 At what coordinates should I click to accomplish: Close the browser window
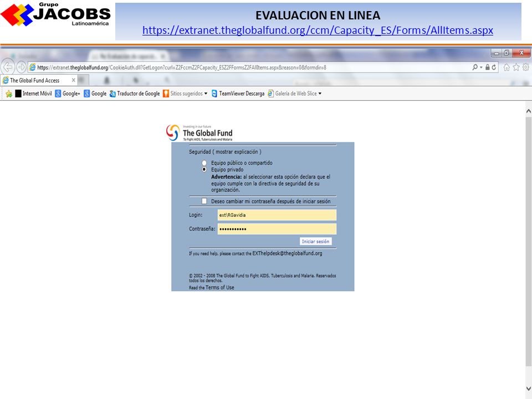coord(522,53)
